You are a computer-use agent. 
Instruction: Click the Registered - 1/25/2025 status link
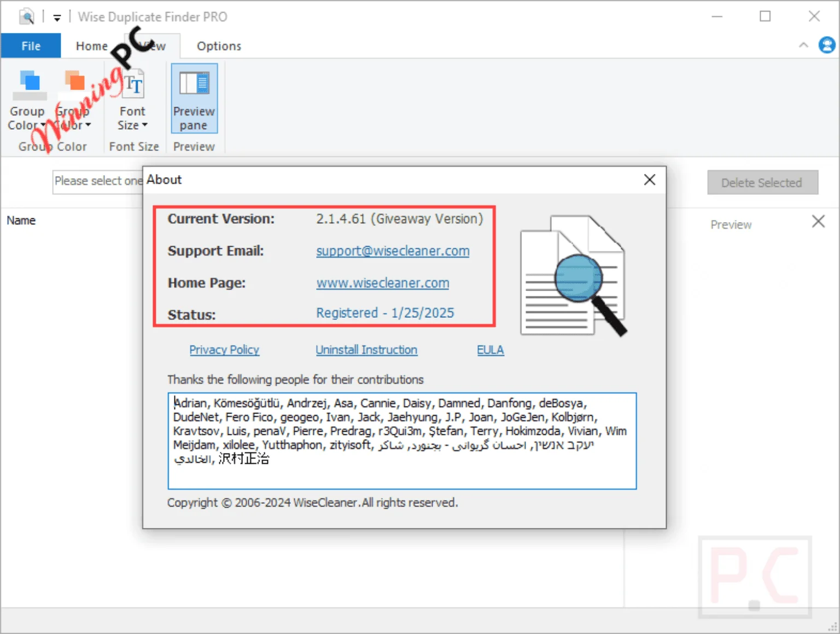[x=385, y=313]
